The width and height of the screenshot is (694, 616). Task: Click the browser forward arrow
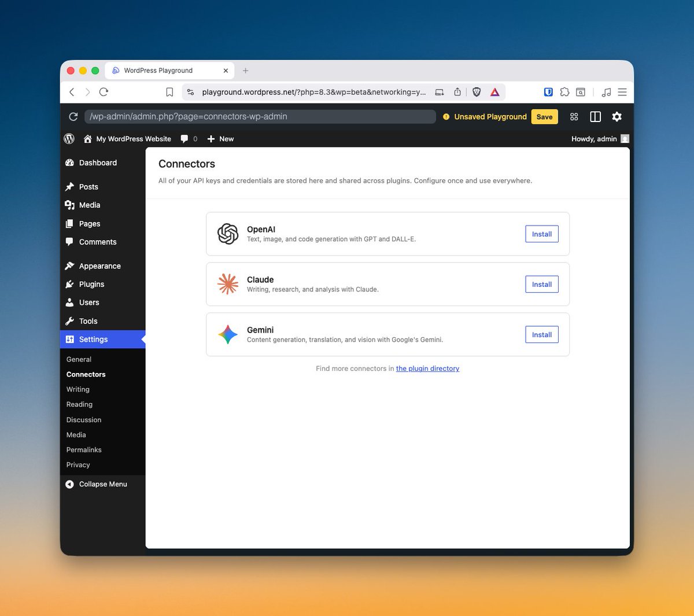tap(87, 92)
